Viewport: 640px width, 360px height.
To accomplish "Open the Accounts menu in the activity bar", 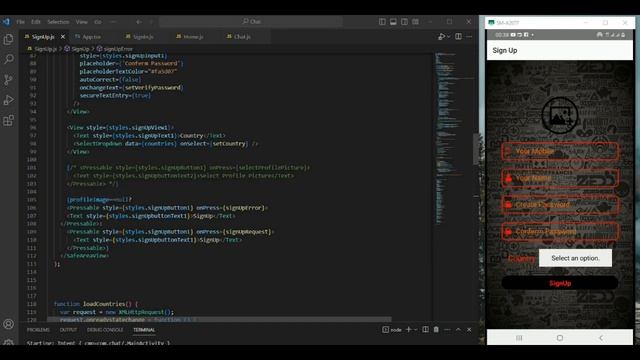I will coord(9,324).
